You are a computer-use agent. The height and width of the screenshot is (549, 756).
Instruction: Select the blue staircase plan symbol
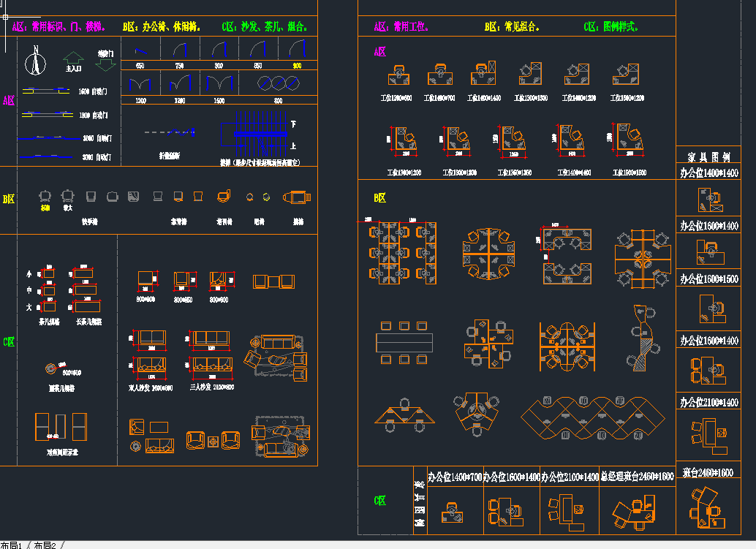coord(254,134)
